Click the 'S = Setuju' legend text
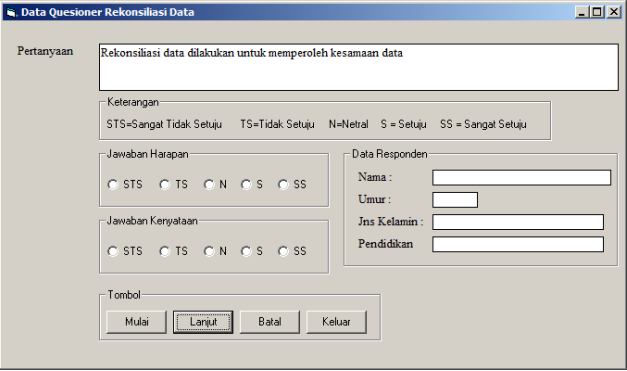 click(403, 124)
